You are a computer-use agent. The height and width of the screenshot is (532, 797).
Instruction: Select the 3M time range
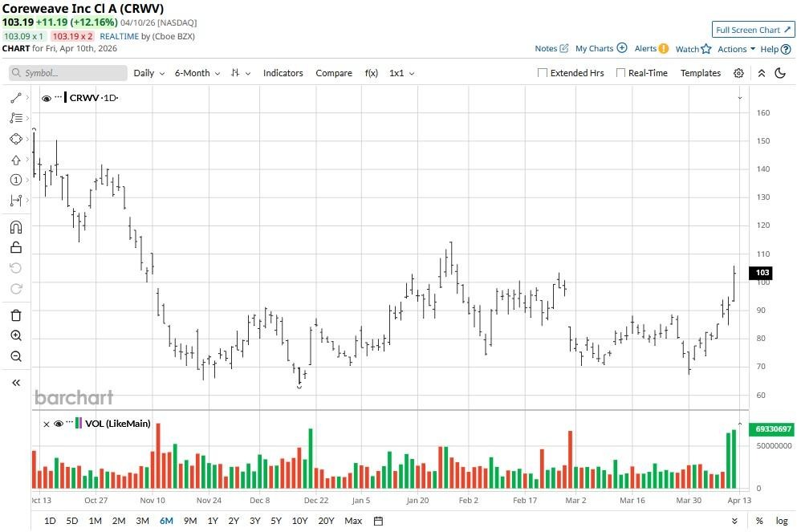143,521
